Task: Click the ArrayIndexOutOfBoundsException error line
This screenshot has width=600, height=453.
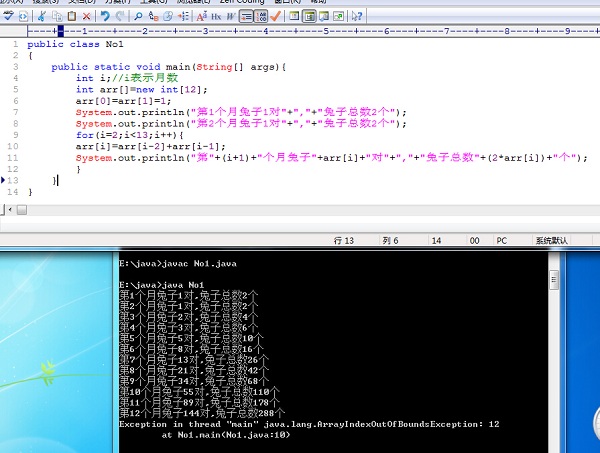Action: pyautogui.click(x=309, y=424)
